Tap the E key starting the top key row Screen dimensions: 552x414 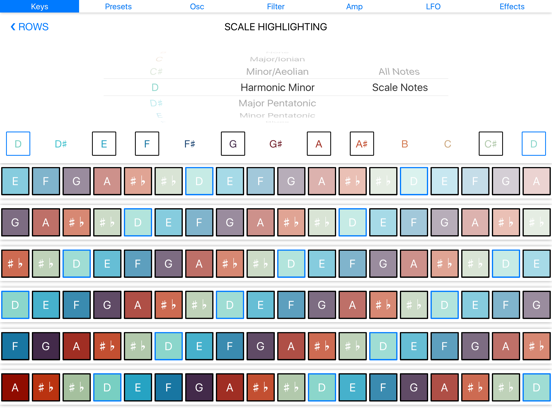click(x=15, y=181)
